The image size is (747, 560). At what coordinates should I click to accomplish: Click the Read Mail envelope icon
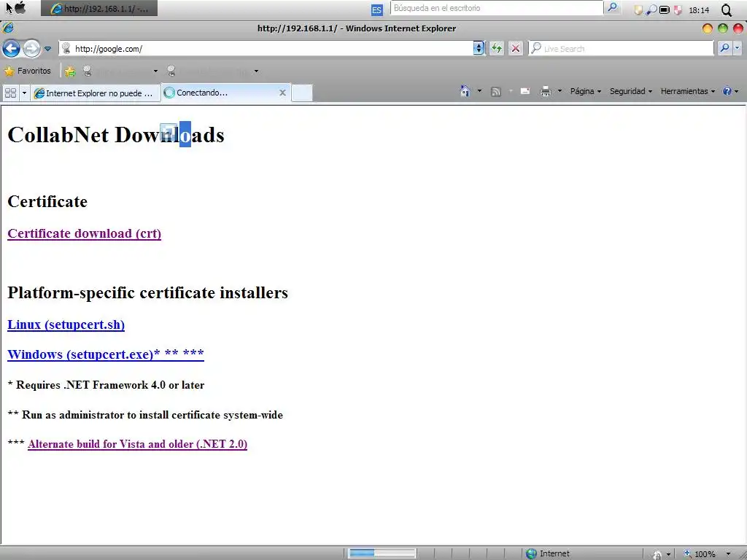pyautogui.click(x=525, y=91)
